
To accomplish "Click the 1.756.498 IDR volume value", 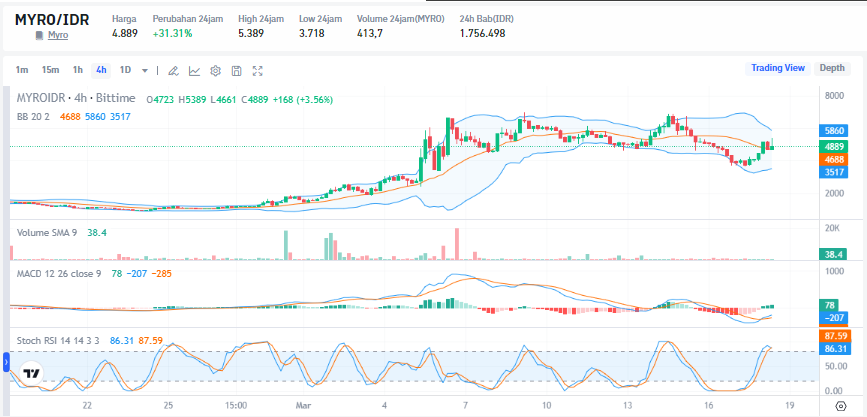I will 482,33.
